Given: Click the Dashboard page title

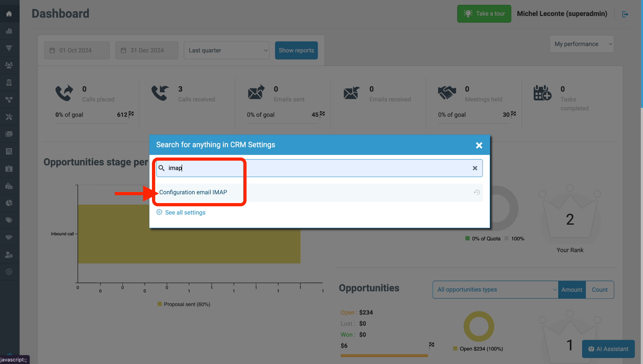Looking at the screenshot, I should (61, 13).
